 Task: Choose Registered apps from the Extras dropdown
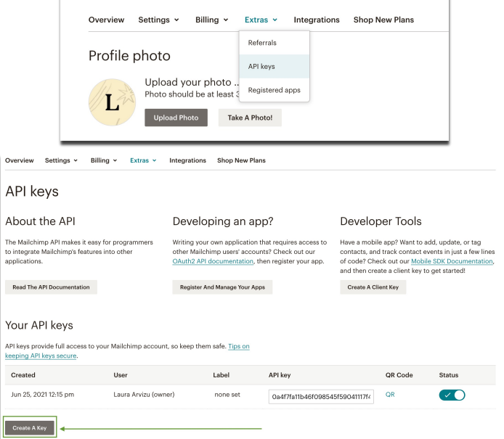(x=275, y=90)
